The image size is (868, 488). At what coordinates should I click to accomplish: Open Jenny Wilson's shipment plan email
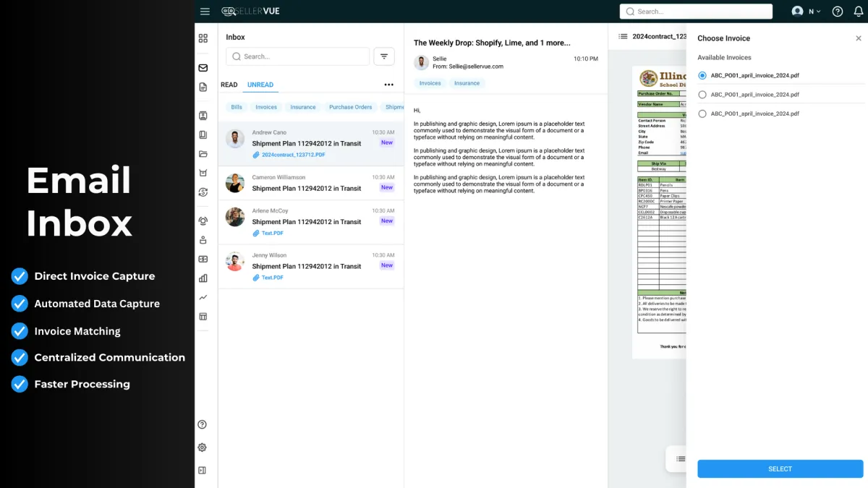(x=311, y=266)
